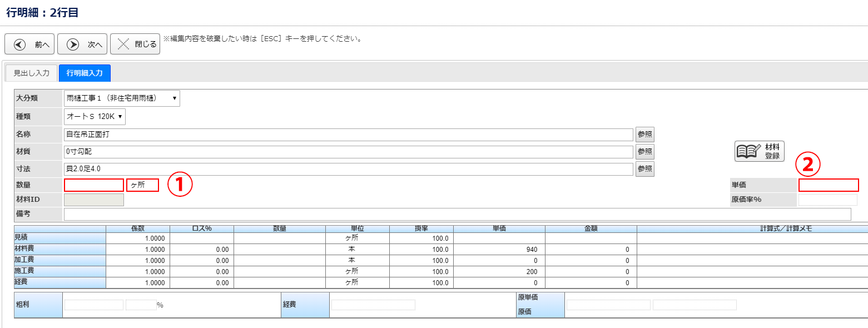Click the 単価 unit price input field
The width and height of the screenshot is (868, 328).
[x=829, y=185]
